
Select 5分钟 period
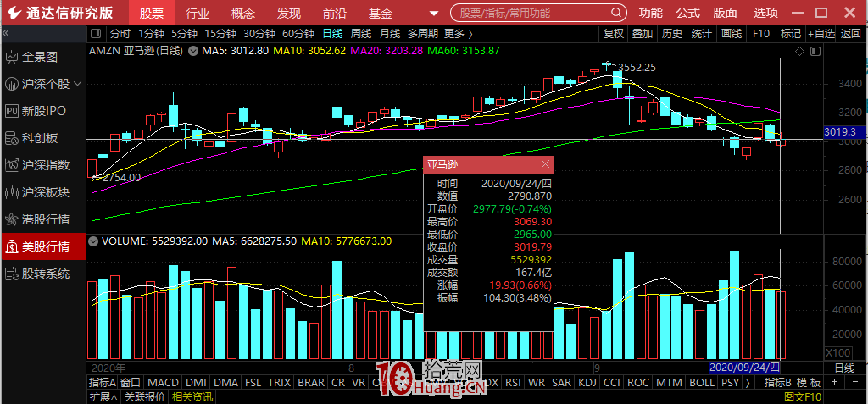pos(184,34)
